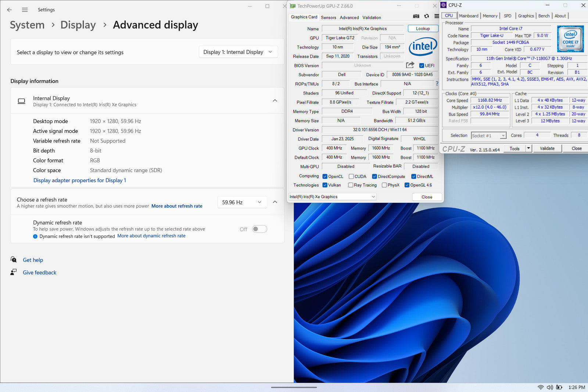Click the Settings back arrow
588x392 pixels.
[10, 10]
